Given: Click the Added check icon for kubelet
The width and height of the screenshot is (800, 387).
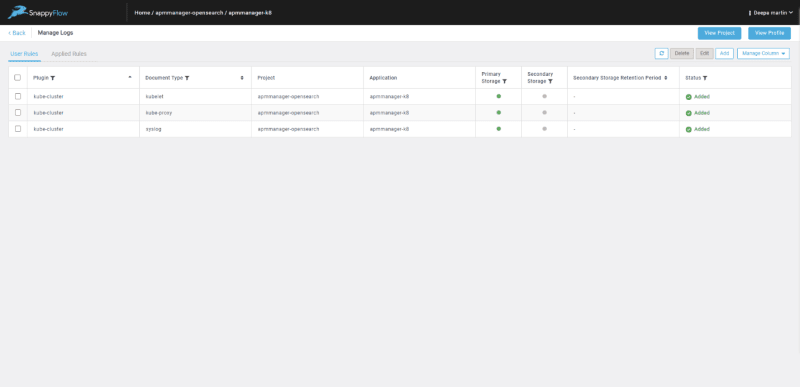Looking at the screenshot, I should coord(689,97).
